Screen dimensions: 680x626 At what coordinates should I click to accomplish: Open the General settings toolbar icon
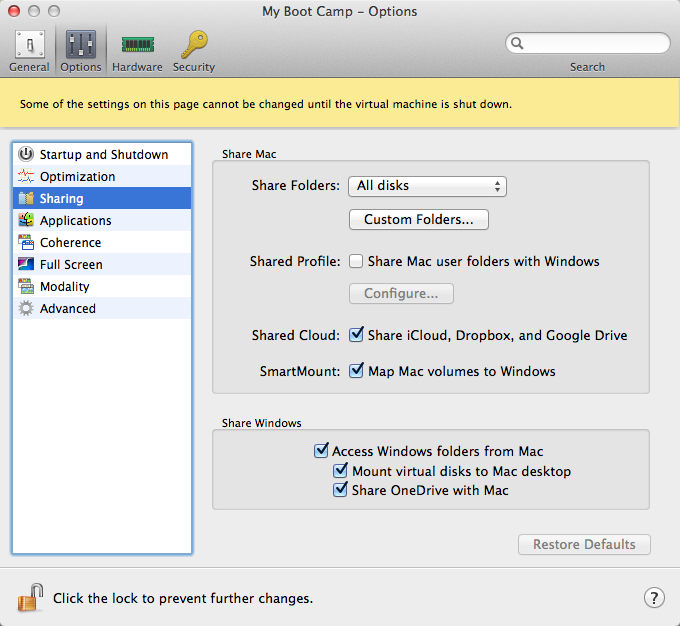[x=29, y=44]
